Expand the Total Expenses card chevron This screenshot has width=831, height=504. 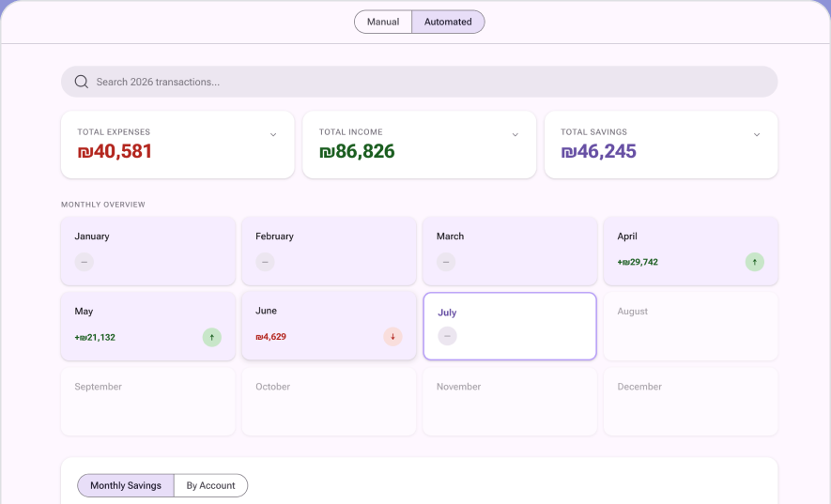click(x=273, y=134)
